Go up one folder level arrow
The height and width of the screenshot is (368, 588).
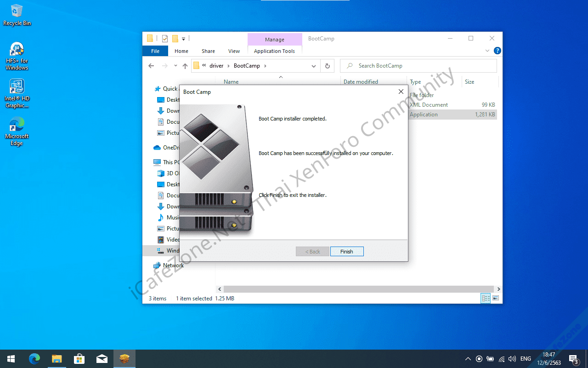pos(185,66)
